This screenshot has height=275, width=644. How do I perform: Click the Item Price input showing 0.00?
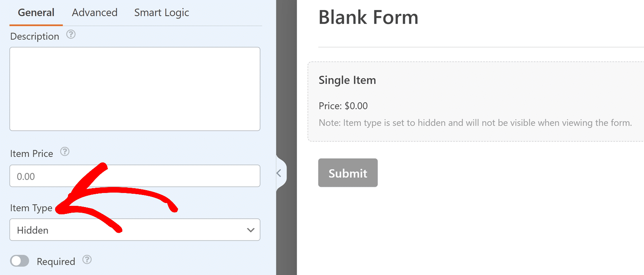(135, 176)
